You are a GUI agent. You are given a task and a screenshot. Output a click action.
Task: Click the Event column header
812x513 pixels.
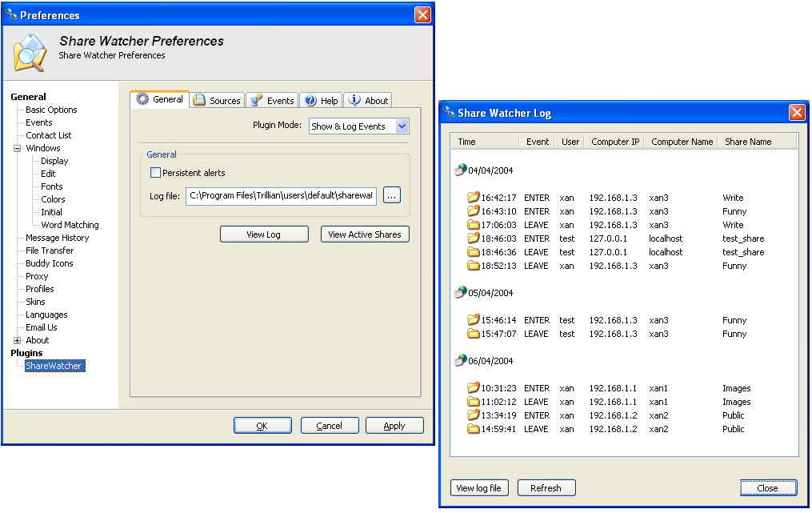537,142
